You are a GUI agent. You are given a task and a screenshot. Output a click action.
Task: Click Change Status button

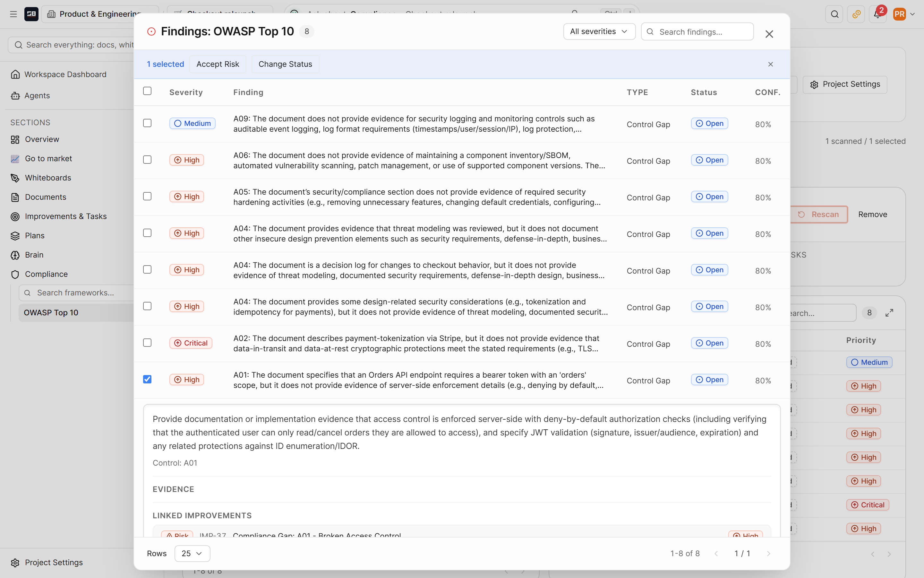(285, 64)
